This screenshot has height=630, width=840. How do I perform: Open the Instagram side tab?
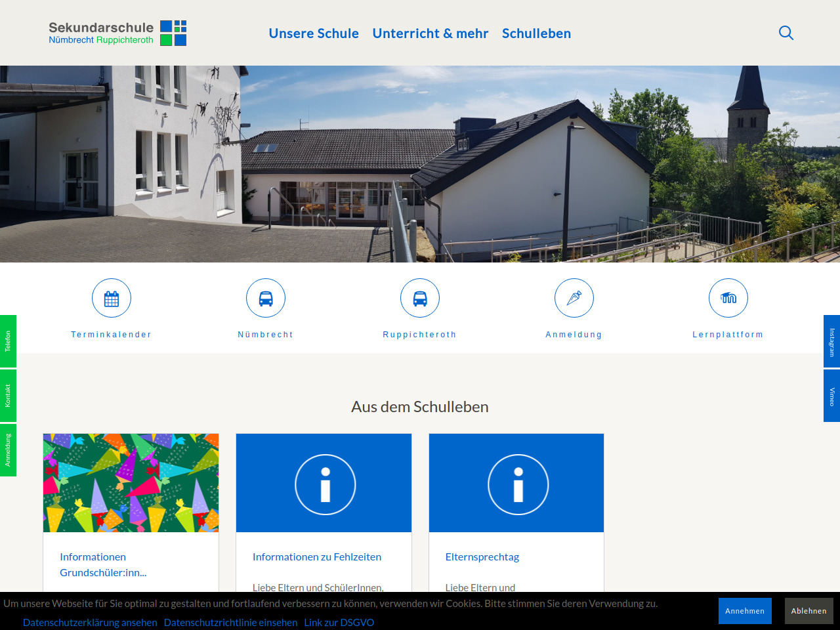click(831, 341)
